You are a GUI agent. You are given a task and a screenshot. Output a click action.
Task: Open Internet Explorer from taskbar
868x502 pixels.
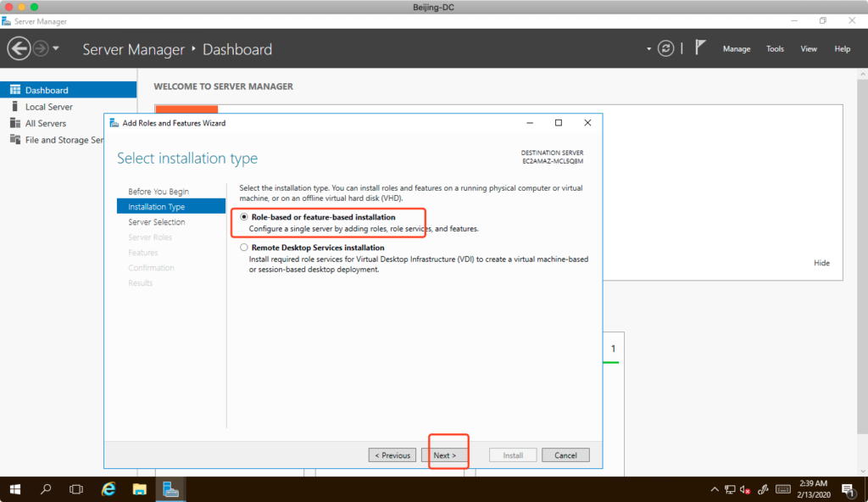pyautogui.click(x=108, y=489)
